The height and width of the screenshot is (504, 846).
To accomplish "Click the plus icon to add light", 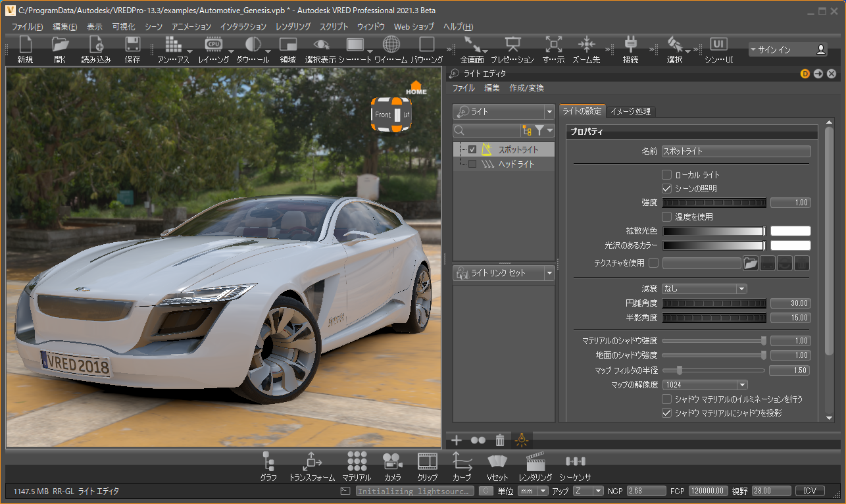I will pyautogui.click(x=457, y=440).
